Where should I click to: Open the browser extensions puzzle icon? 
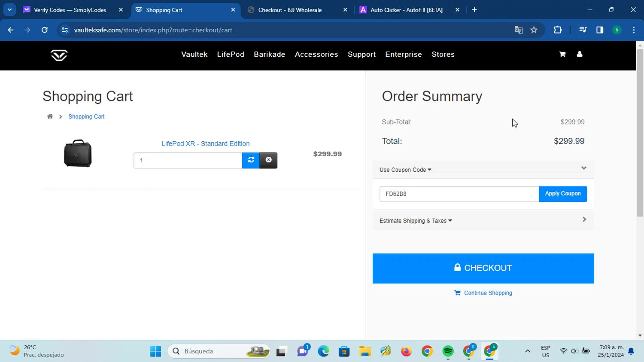tap(558, 30)
